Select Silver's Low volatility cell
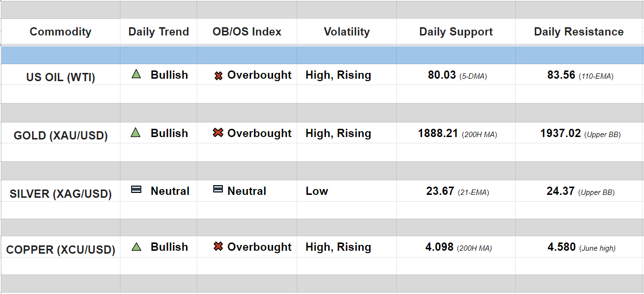Screen dimensions: 644x294 tap(317, 191)
